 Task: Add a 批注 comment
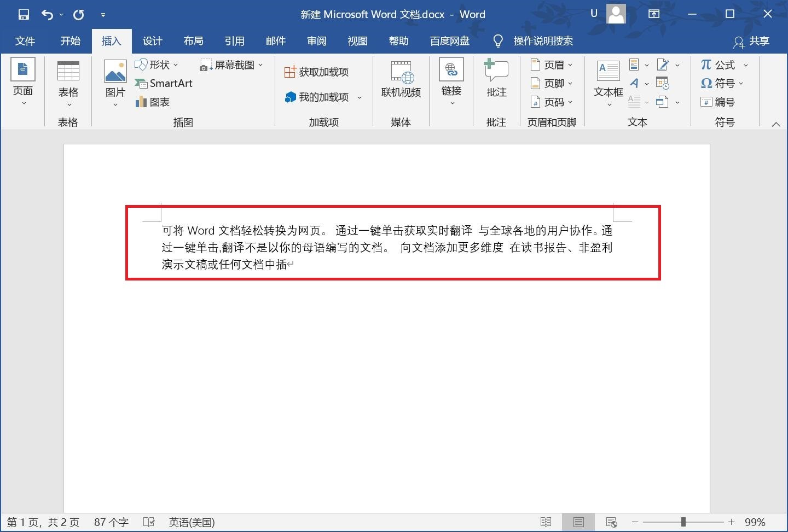point(496,79)
